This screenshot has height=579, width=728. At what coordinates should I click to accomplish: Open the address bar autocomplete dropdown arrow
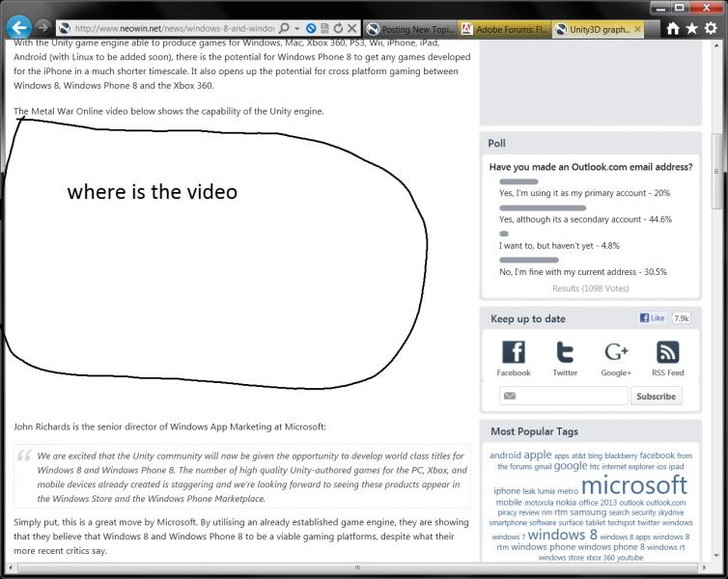pyautogui.click(x=296, y=28)
